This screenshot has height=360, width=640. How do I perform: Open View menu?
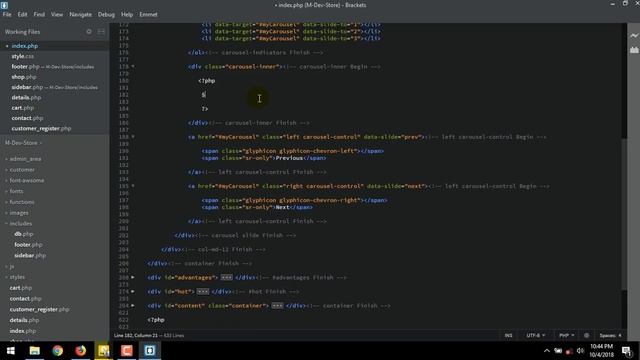click(57, 14)
